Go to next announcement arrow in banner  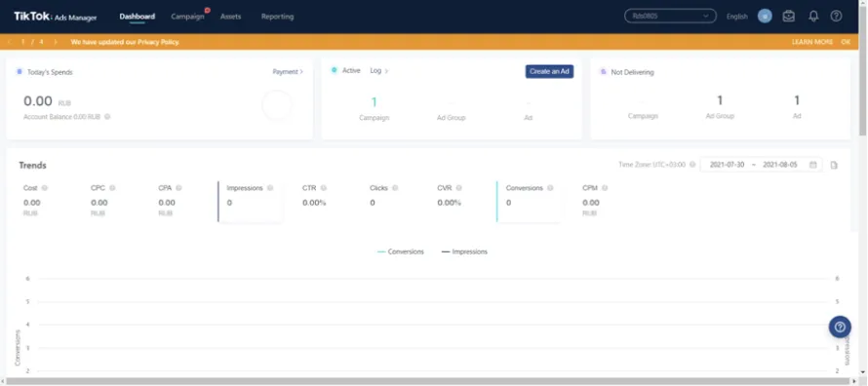click(56, 42)
